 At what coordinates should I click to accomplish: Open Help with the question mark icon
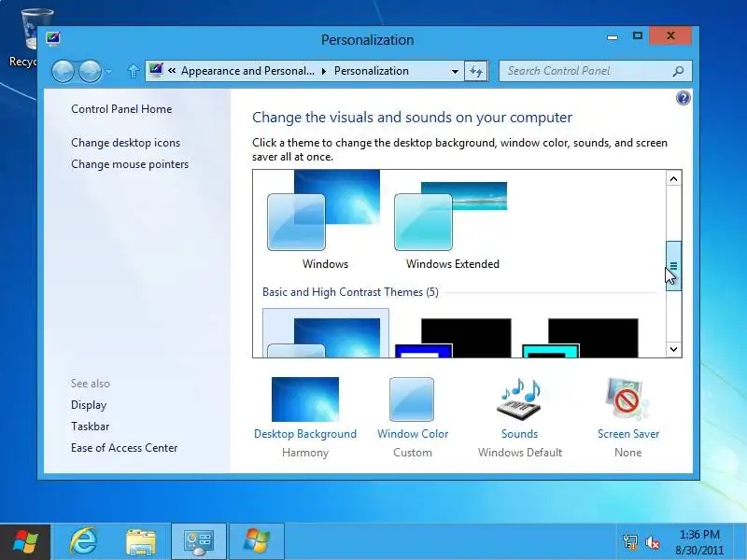(684, 98)
